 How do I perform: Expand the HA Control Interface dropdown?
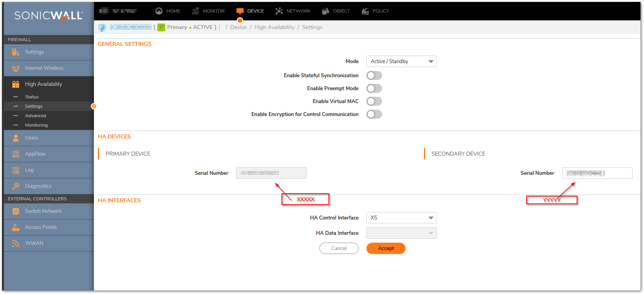pyautogui.click(x=401, y=218)
